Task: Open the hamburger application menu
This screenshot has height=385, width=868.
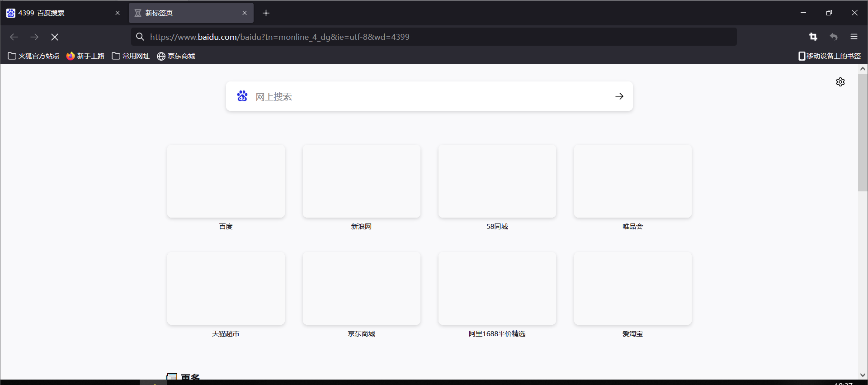Action: pos(854,37)
